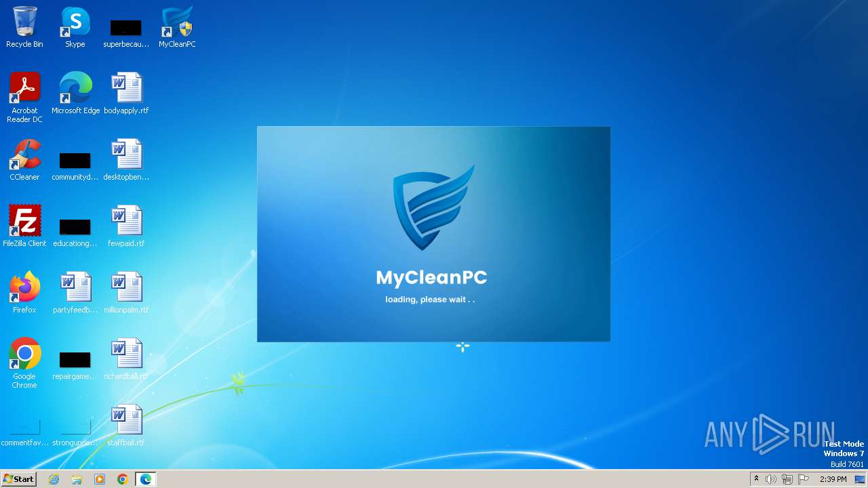Select the educationg... desktop file

(x=75, y=233)
